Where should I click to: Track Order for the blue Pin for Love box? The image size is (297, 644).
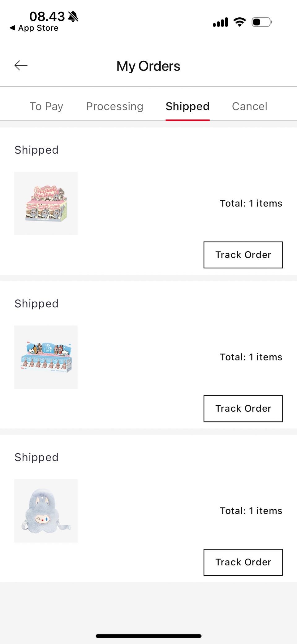[243, 408]
